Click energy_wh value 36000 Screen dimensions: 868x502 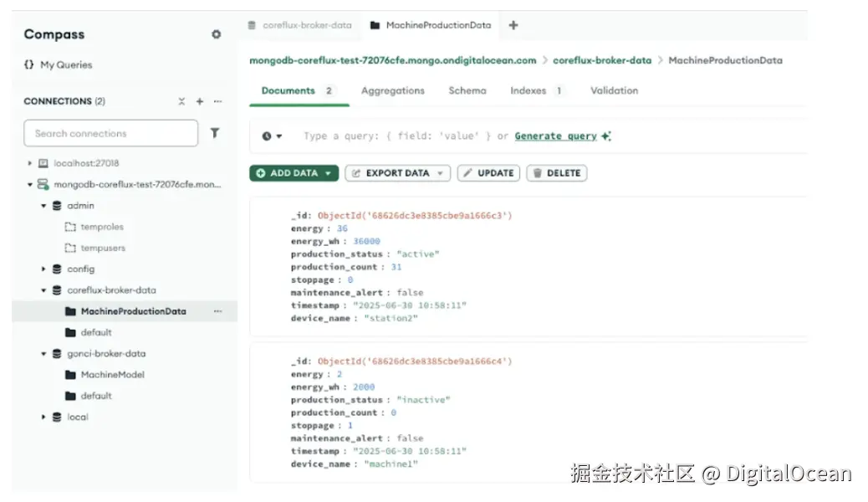pos(366,241)
